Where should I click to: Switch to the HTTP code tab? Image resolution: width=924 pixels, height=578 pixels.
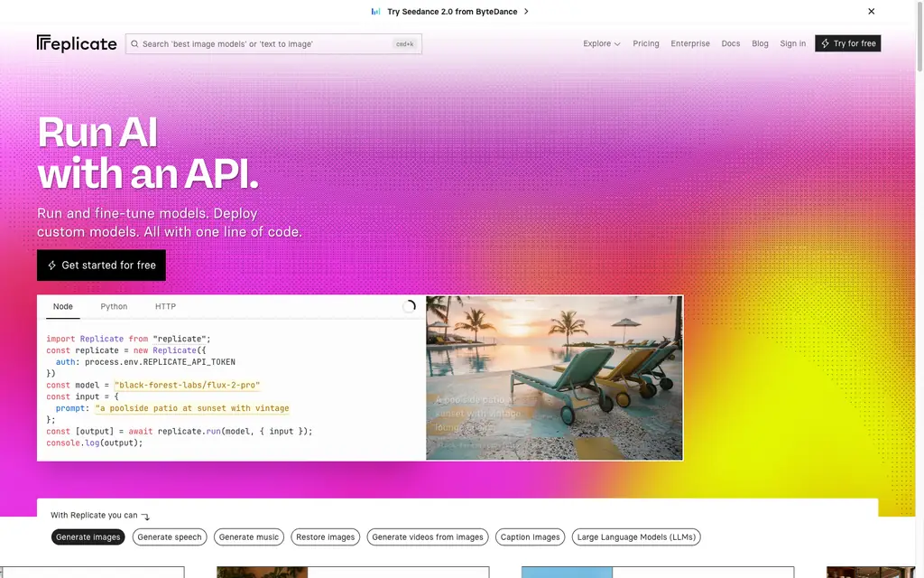point(166,307)
